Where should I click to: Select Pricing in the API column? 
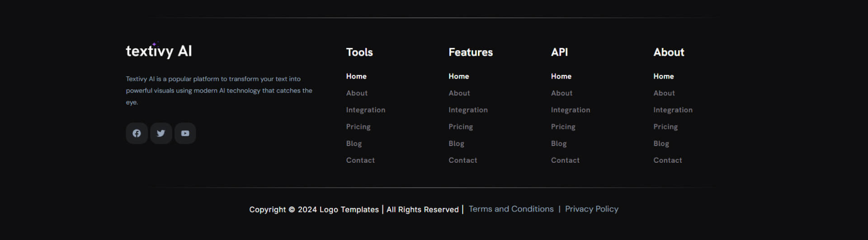[x=563, y=127]
